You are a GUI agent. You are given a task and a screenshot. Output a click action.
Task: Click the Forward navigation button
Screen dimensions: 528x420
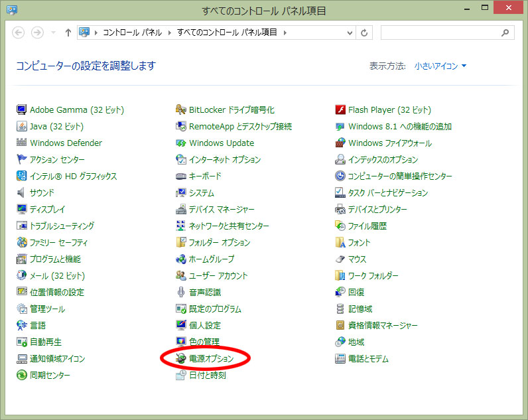pos(37,33)
